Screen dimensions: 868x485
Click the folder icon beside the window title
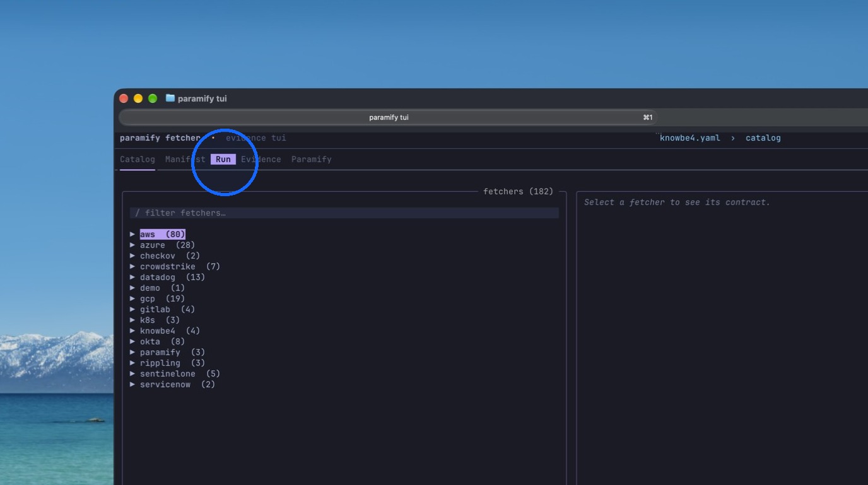pos(170,98)
